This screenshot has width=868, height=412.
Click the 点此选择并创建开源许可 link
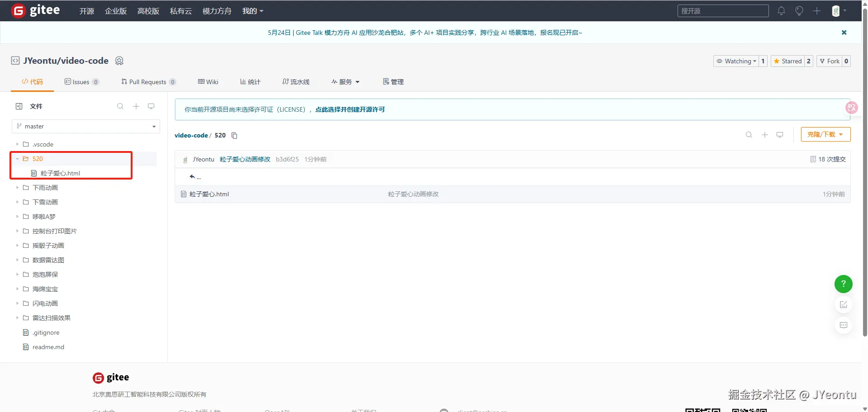click(350, 109)
